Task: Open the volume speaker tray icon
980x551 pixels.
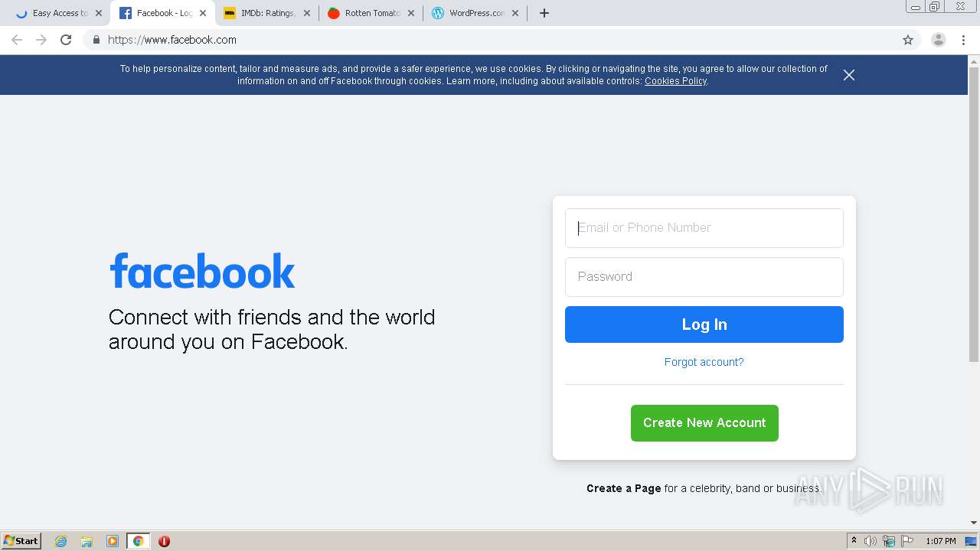Action: [x=871, y=541]
